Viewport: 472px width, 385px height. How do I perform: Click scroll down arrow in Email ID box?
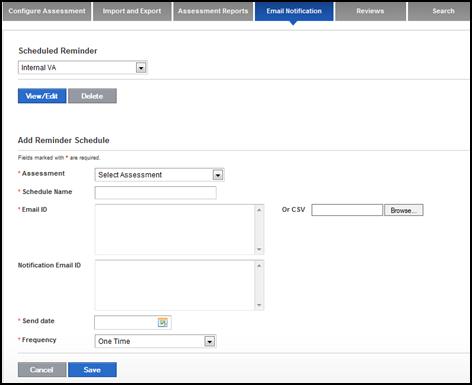(259, 249)
